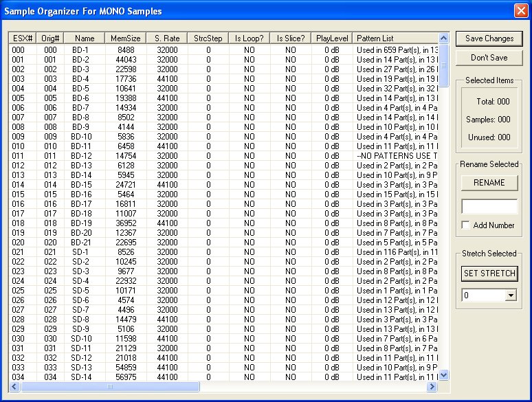Click the Orig# cell 017

[x=50, y=214]
